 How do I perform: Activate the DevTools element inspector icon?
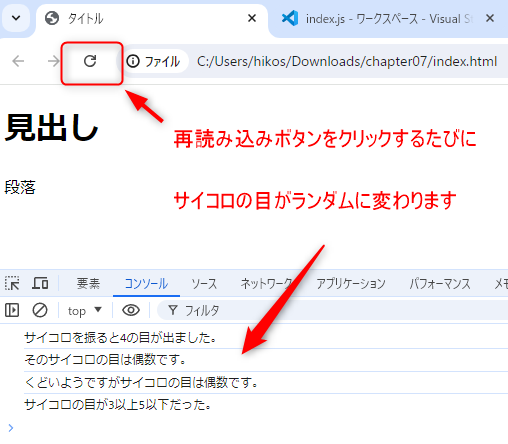(12, 283)
